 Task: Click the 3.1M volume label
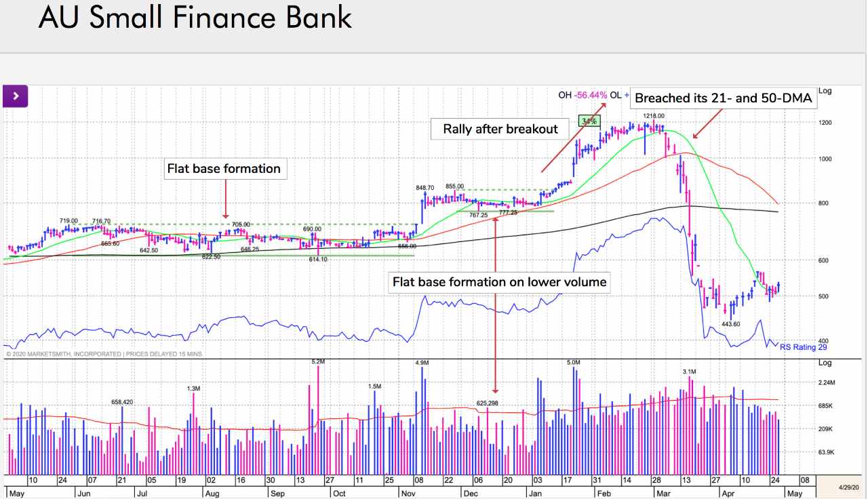(x=689, y=372)
